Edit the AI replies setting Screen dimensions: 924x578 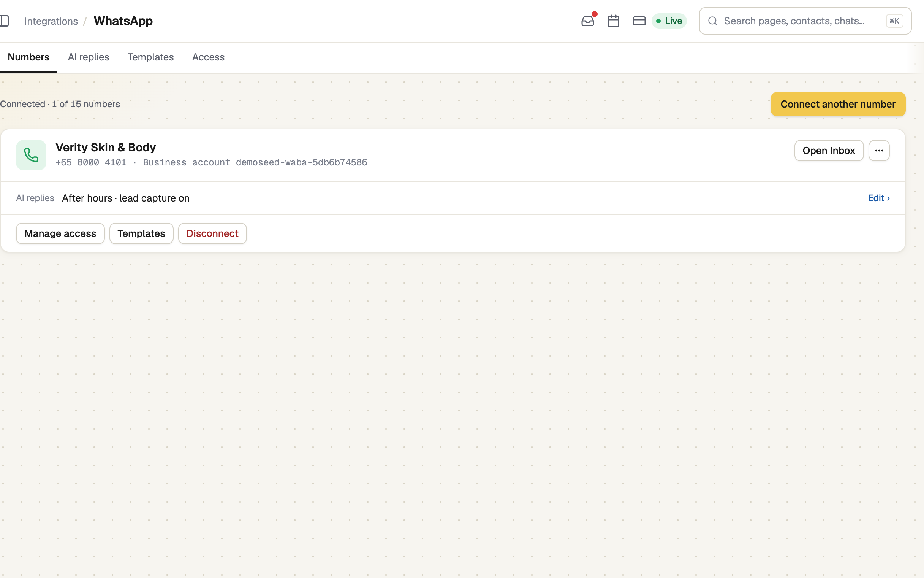pyautogui.click(x=878, y=198)
